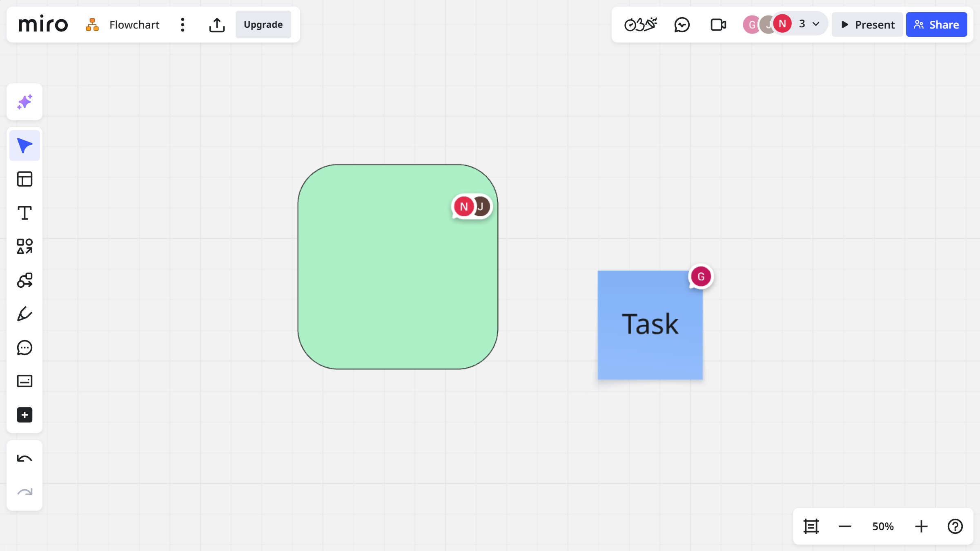Viewport: 980px width, 551px height.
Task: Open the Diagramming shapes tool
Action: [24, 280]
